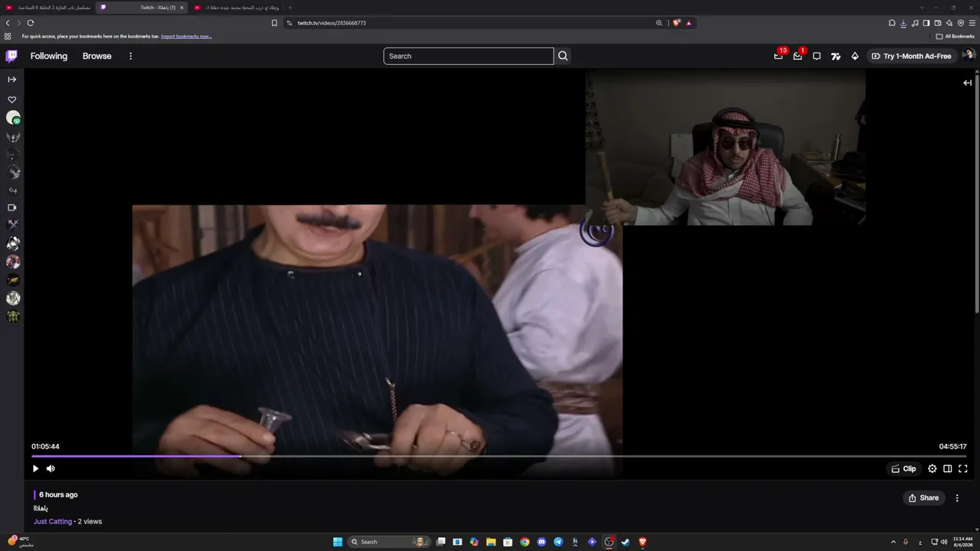The height and width of the screenshot is (551, 980).
Task: Close the Twitch tab
Action: click(181, 8)
